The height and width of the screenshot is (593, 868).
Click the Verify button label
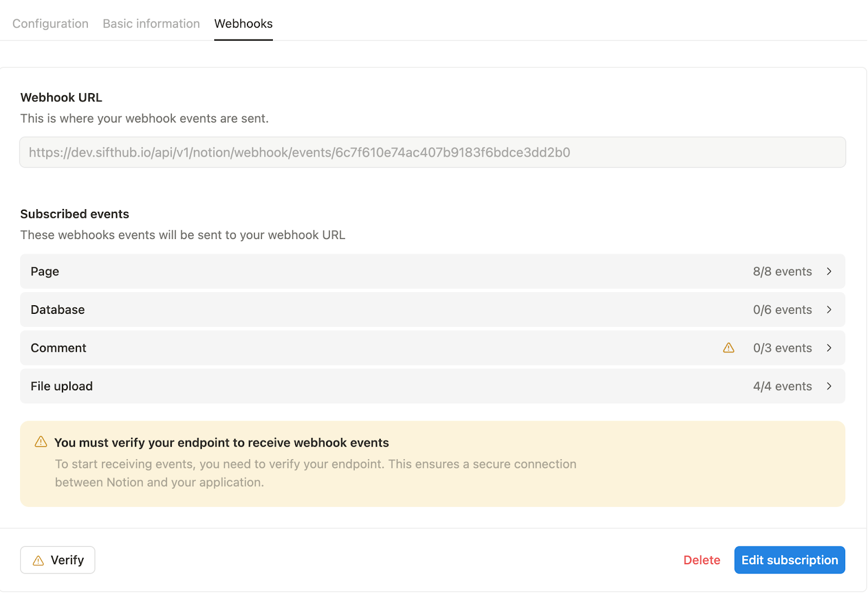click(67, 560)
